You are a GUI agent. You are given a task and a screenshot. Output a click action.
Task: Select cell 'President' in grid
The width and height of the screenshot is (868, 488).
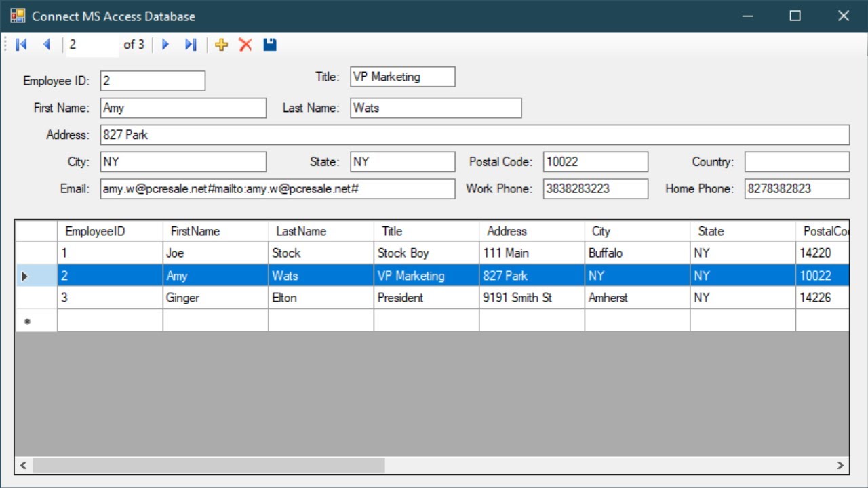click(x=427, y=298)
